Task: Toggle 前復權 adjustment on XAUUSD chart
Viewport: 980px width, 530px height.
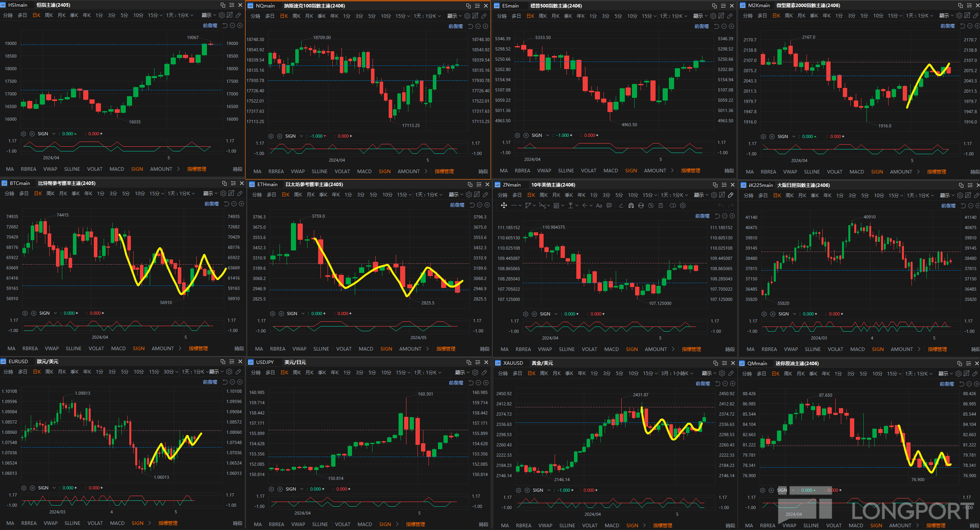Action: (x=702, y=384)
